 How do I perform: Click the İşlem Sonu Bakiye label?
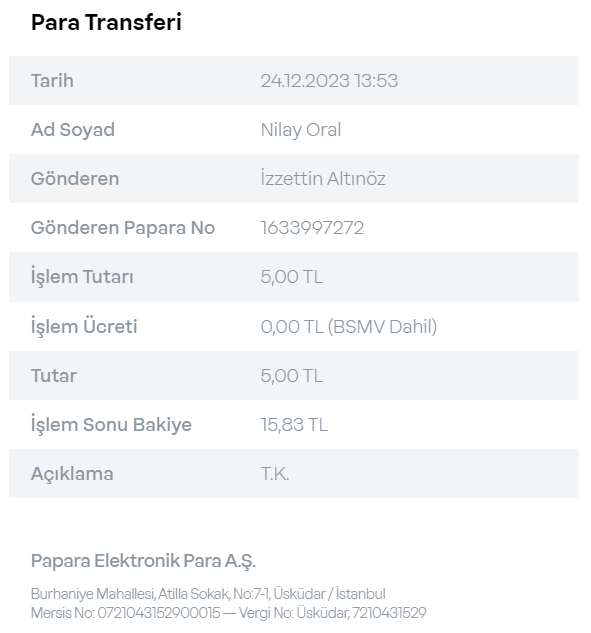111,425
